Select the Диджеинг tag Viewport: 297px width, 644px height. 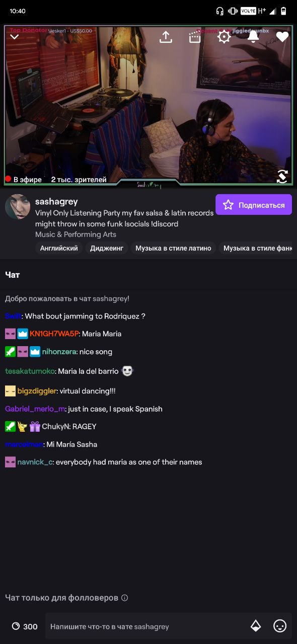click(107, 248)
